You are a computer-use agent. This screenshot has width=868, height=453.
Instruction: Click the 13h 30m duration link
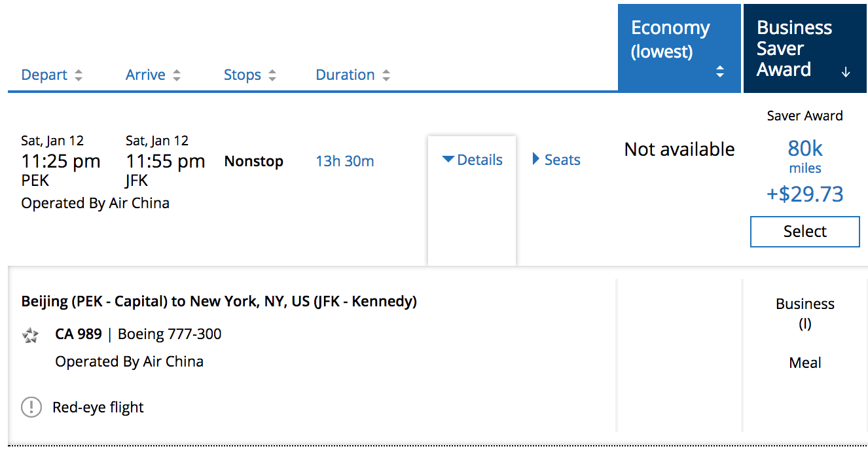[x=345, y=161]
